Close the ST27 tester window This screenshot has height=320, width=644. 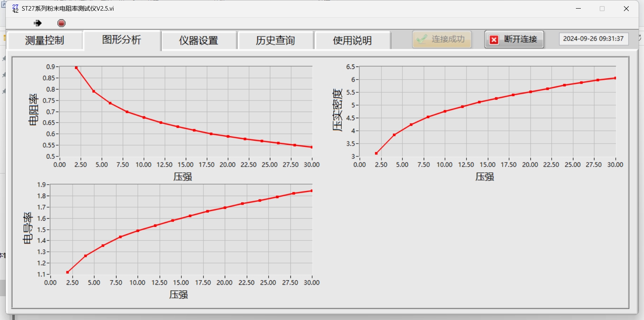click(626, 9)
